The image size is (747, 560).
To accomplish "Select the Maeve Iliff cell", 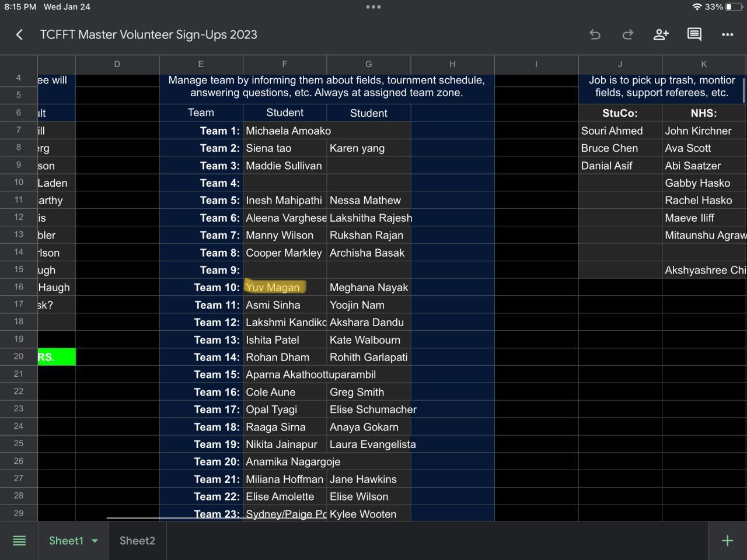I will 704,218.
